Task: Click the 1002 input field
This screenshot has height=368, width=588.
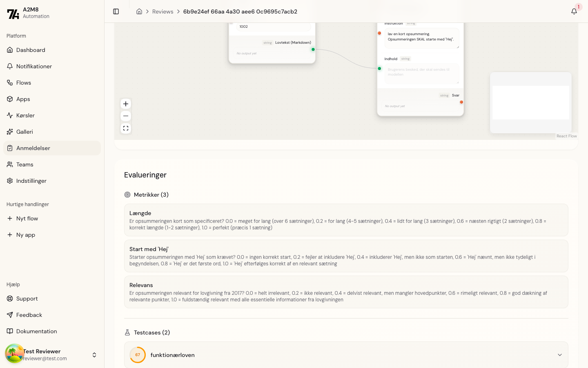Action: click(274, 27)
